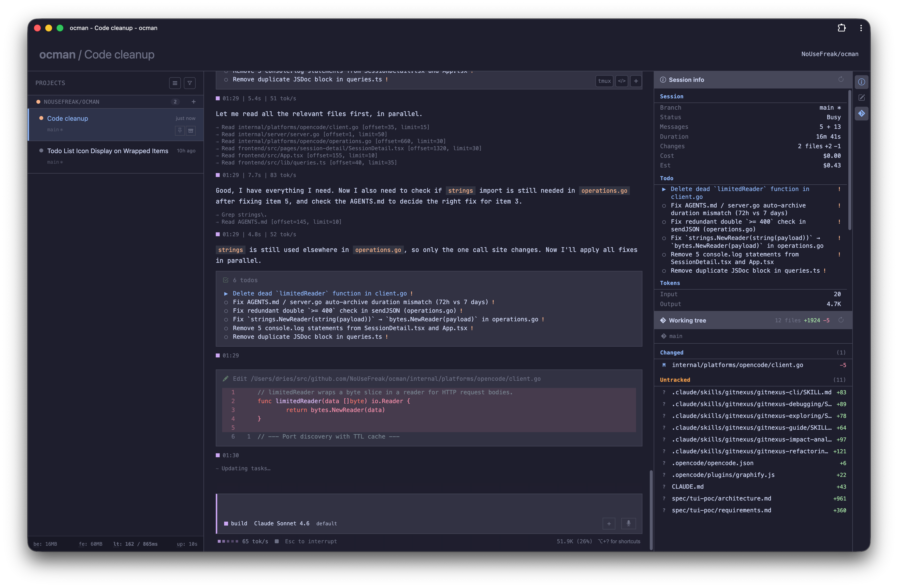Click the 51.9K (26%) context usage indicator

[x=574, y=541]
